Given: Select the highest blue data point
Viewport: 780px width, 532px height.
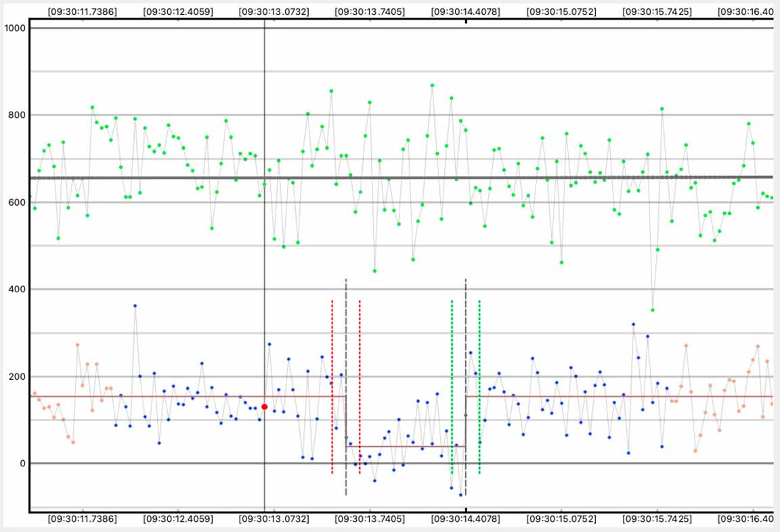Looking at the screenshot, I should pos(135,306).
